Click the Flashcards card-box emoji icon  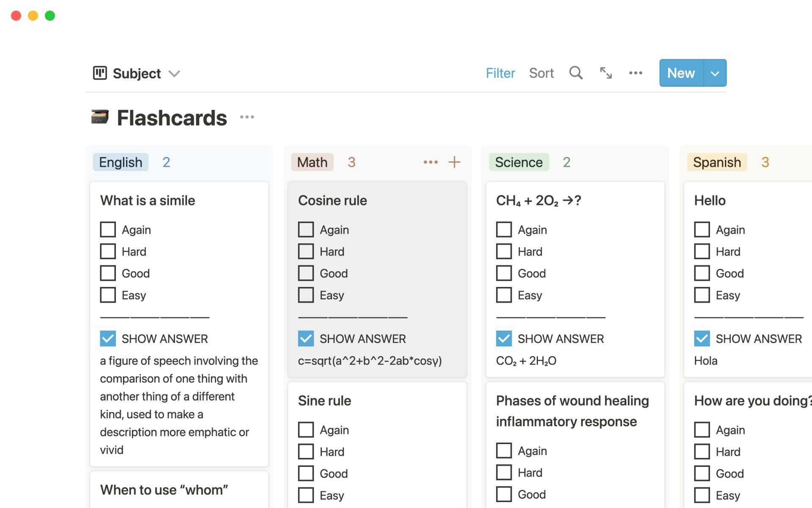point(100,117)
